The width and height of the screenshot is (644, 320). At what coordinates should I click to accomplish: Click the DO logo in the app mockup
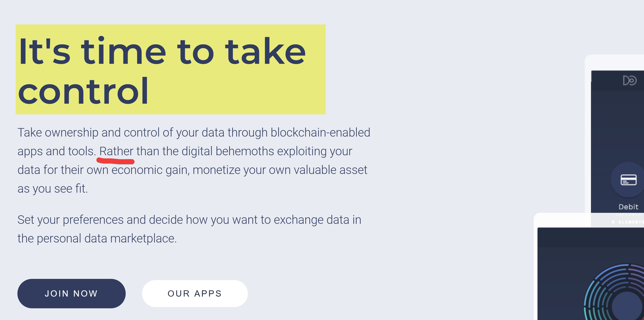point(630,80)
